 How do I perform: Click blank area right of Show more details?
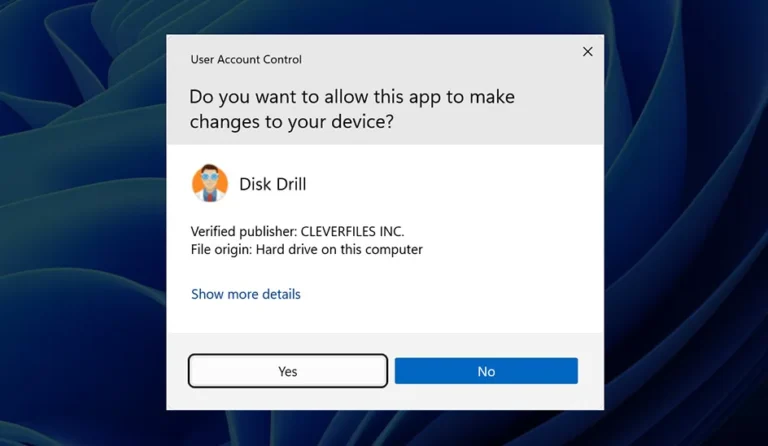441,294
